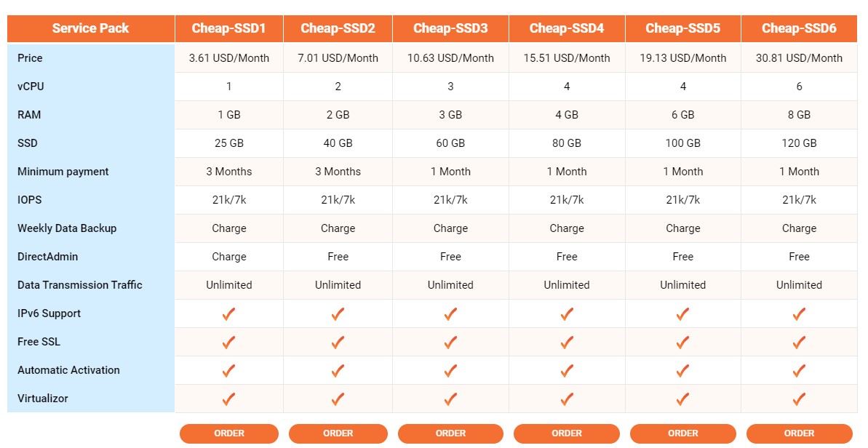Click the IPv6 Support checkmark for Cheap-SSD5
Screen dimensions: 868x448
[682, 313]
